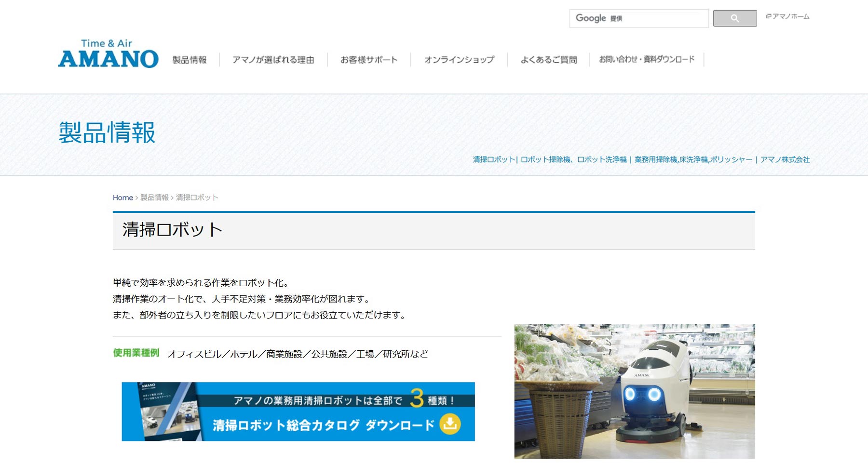Open よくあるご質問 page
868x463 pixels.
point(549,60)
